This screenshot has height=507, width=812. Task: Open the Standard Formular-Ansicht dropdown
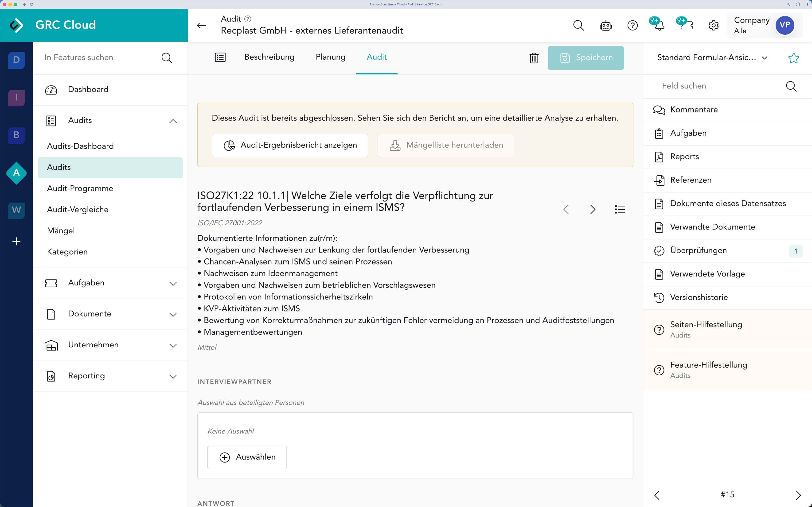pyautogui.click(x=712, y=58)
